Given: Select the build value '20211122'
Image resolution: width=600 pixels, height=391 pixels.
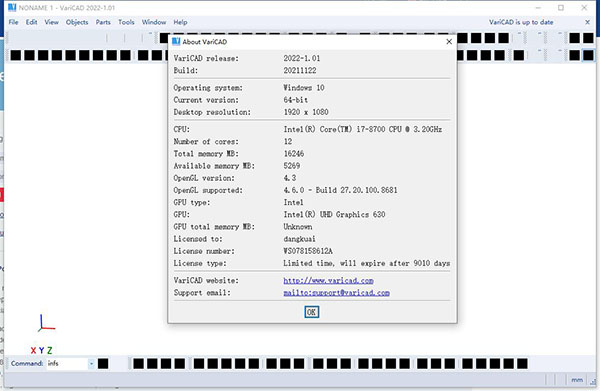Looking at the screenshot, I should (300, 70).
